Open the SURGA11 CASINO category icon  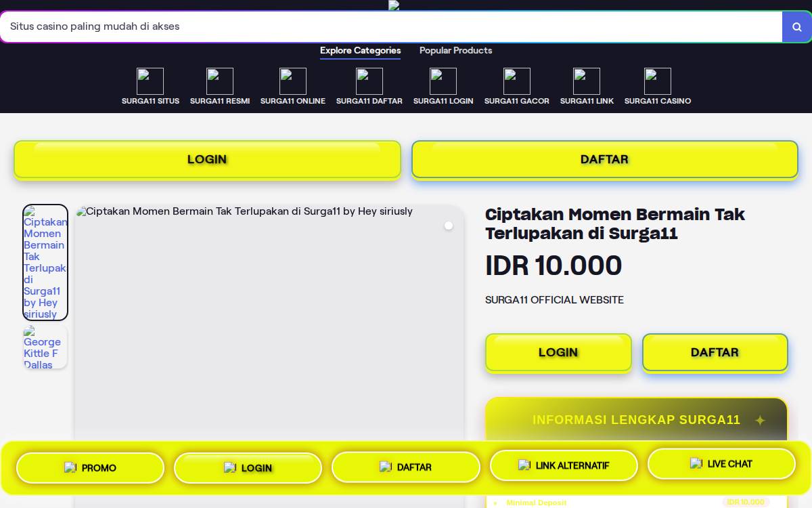(658, 81)
